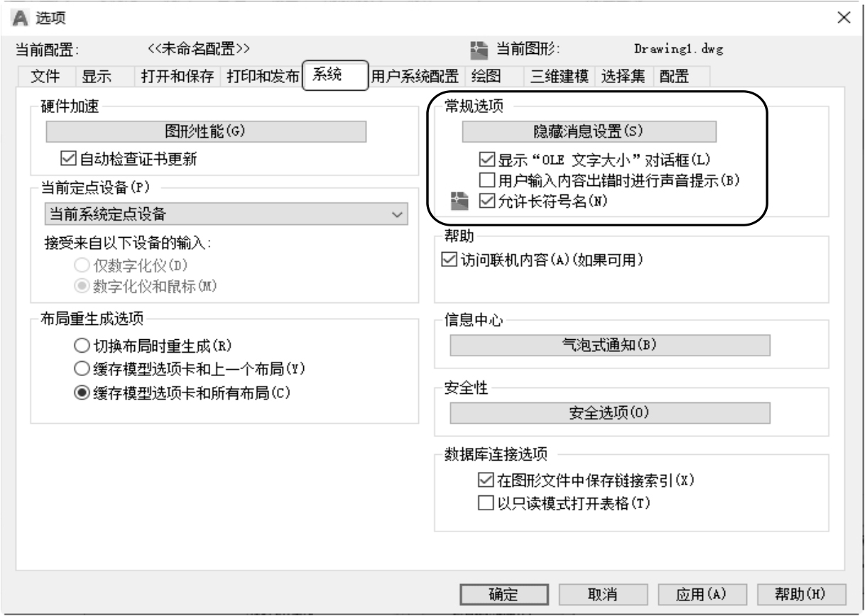
Task: Enable 以只读模式打开表格 checkbox
Action: [486, 503]
